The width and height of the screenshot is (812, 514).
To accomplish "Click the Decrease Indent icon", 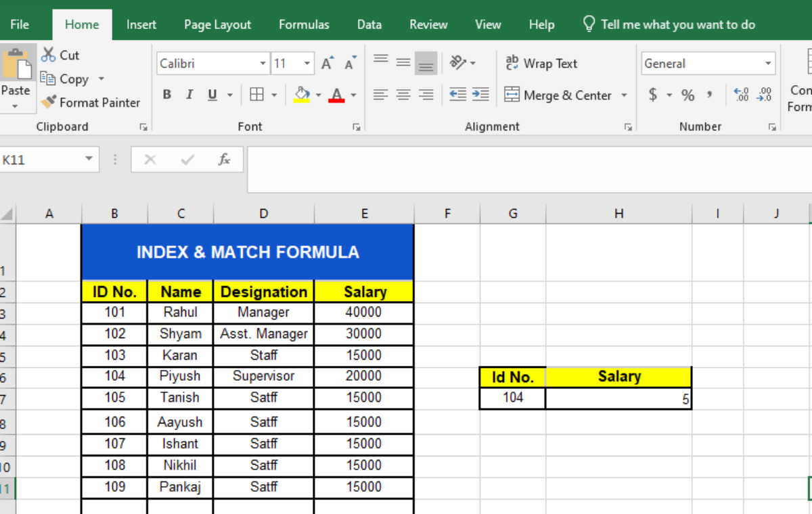I will (458, 95).
